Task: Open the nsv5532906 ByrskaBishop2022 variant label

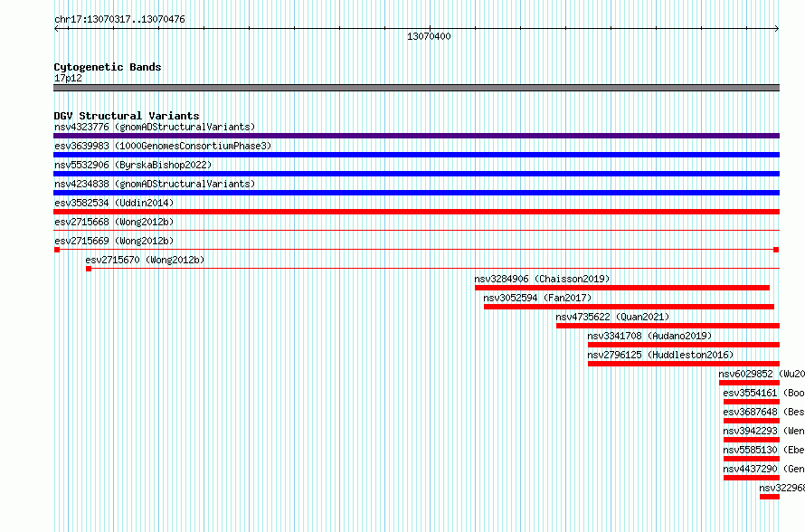Action: 133,165
